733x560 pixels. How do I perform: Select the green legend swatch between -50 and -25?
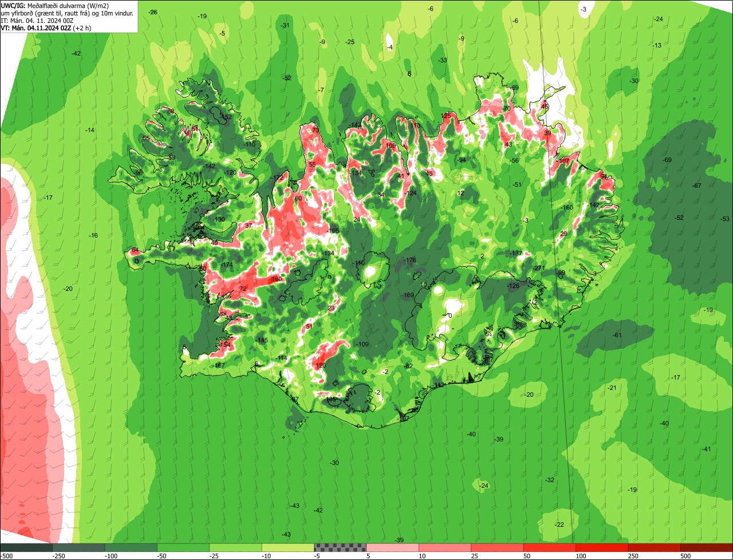pos(183,547)
